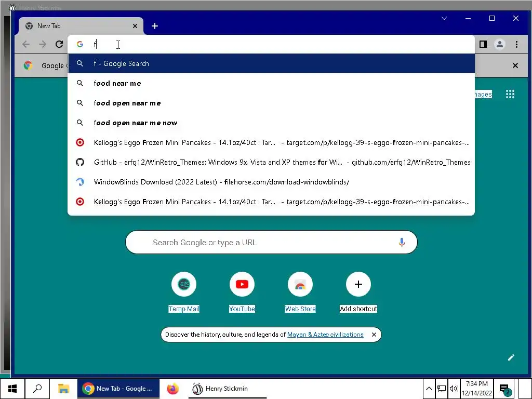Viewport: 532px width, 399px height.
Task: Open the last Kellogg's Eggo Target suggestion
Action: point(271,202)
